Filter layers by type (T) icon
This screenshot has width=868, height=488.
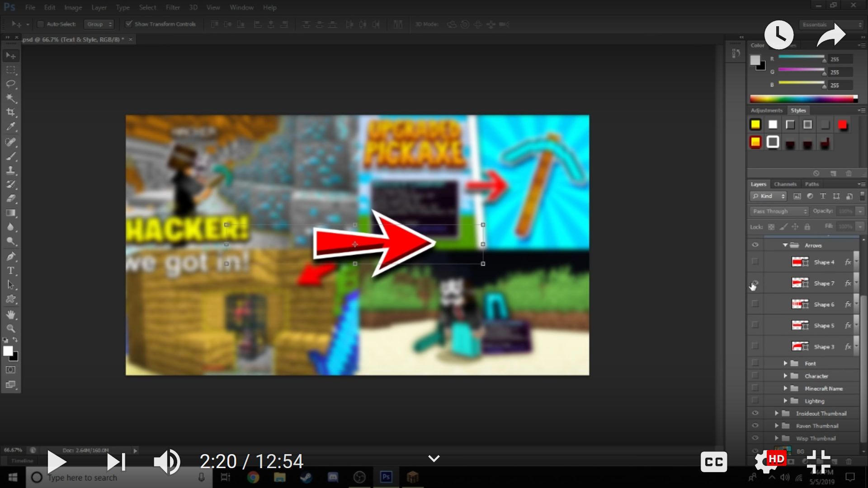(x=823, y=196)
